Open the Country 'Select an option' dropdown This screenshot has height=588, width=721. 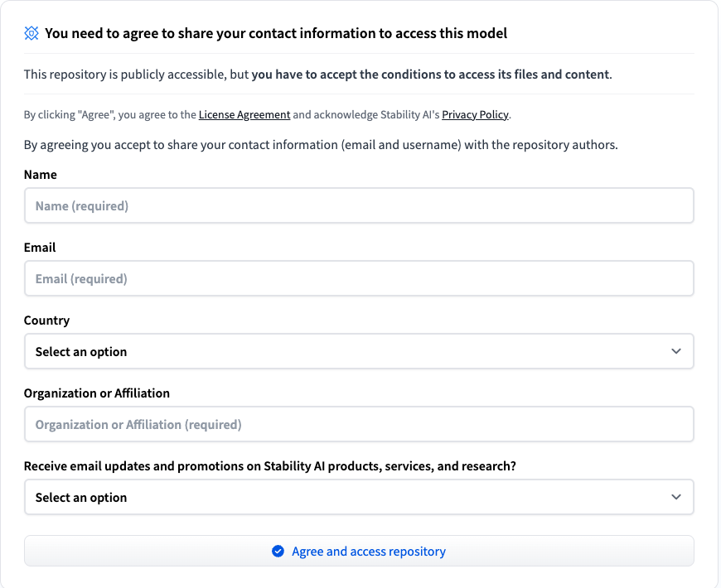click(x=358, y=352)
